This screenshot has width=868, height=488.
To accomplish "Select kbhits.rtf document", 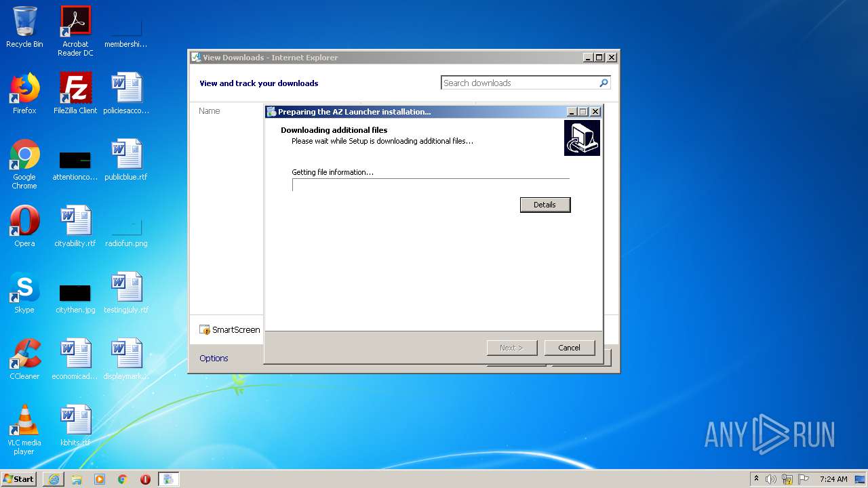I will click(75, 426).
